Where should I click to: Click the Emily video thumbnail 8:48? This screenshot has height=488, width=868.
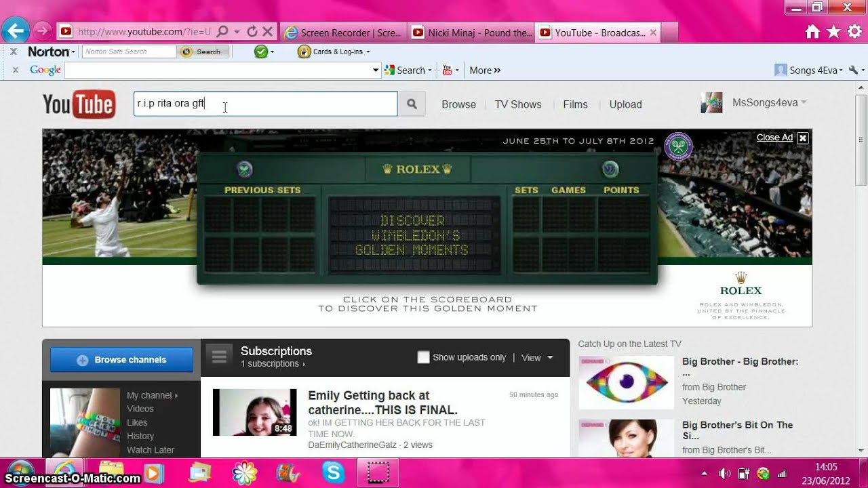254,412
